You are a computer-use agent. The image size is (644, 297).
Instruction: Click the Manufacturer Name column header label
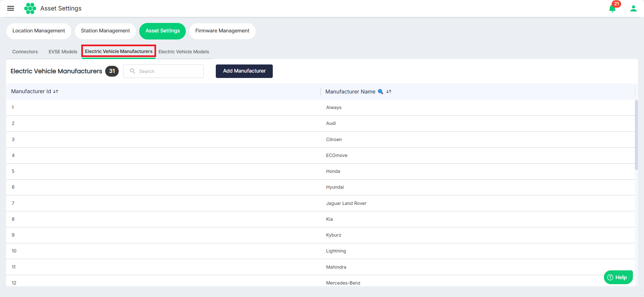point(350,92)
